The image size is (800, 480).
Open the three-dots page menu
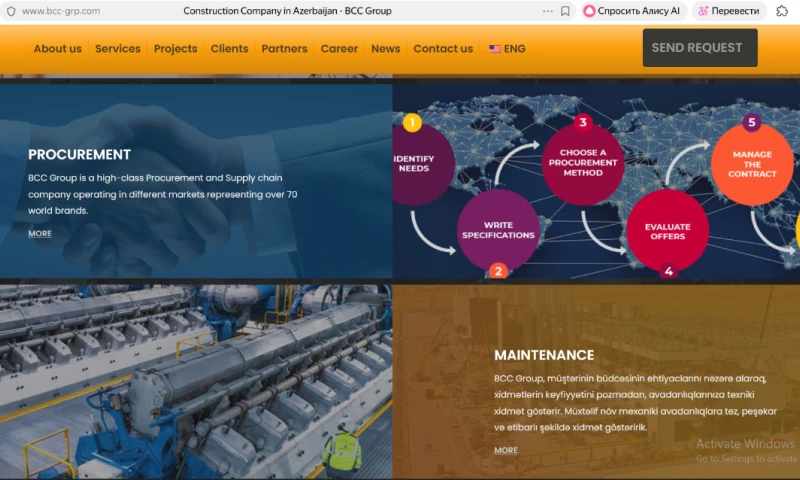point(547,11)
